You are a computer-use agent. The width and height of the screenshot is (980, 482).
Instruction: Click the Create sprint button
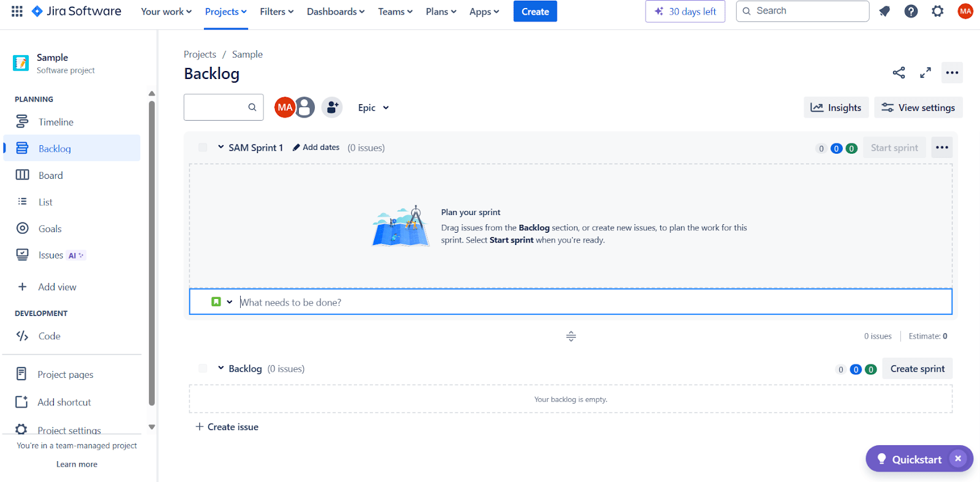coord(917,369)
